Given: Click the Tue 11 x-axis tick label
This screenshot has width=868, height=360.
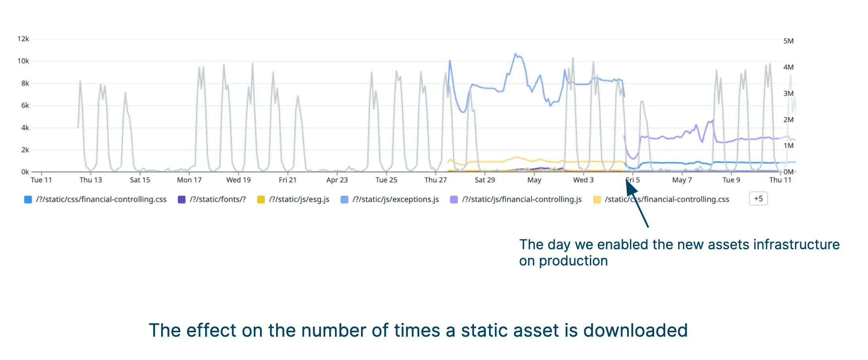Looking at the screenshot, I should pos(41,180).
